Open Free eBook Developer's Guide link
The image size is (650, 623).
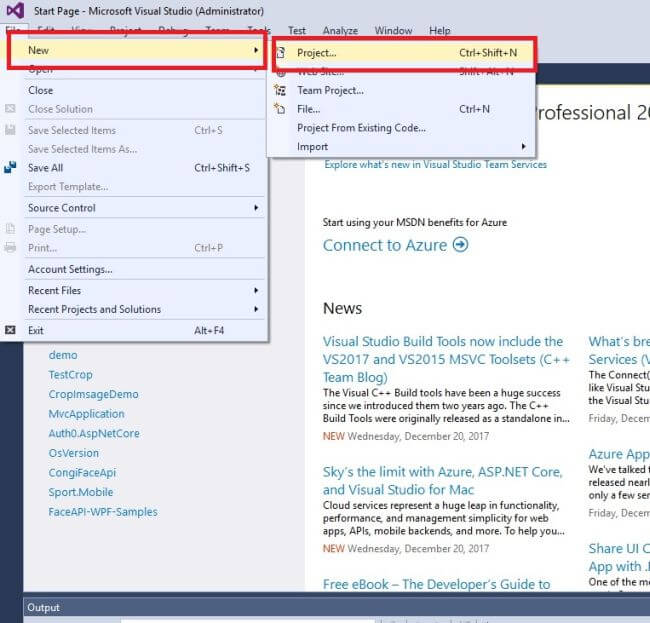click(437, 584)
